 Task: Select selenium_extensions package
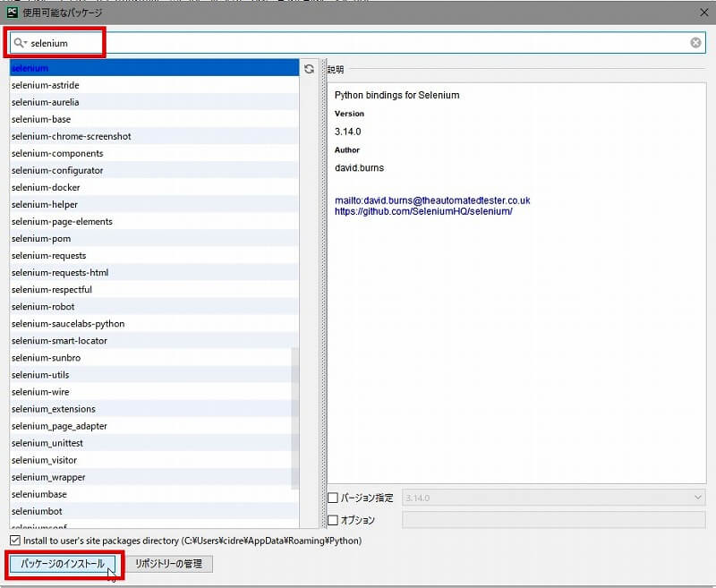coord(154,409)
